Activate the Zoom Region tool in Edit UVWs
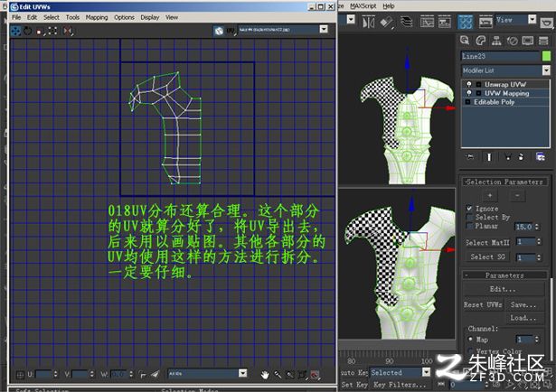 point(290,375)
